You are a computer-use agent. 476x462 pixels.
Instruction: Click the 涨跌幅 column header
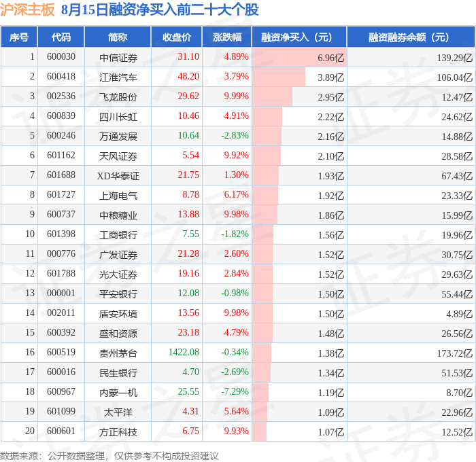click(227, 37)
